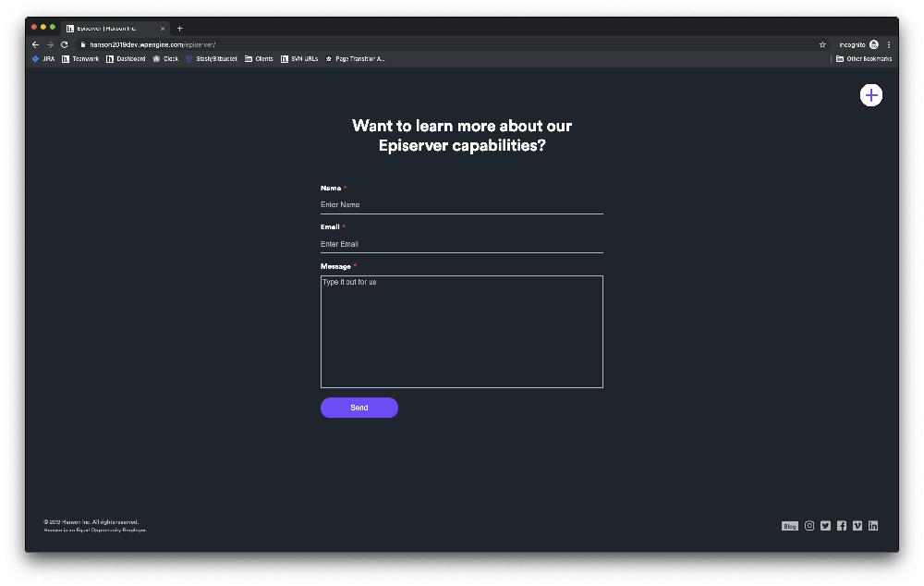Viewport: 924px width, 586px height.
Task: Open the Instagram link in the footer
Action: coord(809,526)
